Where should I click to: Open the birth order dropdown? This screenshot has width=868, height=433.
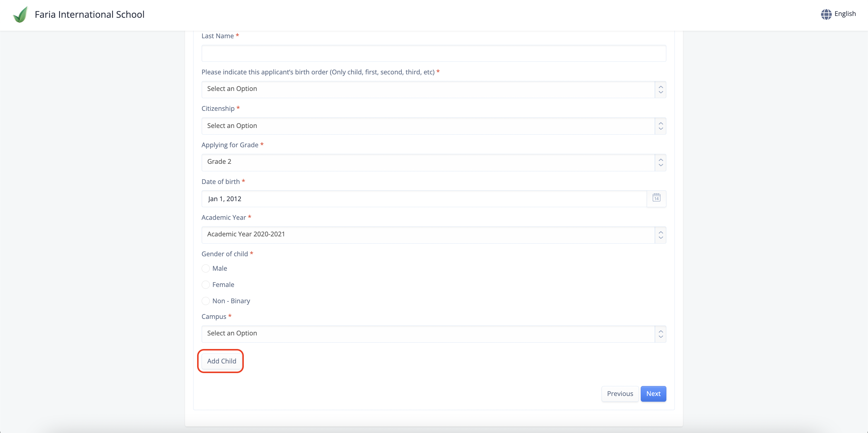pyautogui.click(x=434, y=89)
